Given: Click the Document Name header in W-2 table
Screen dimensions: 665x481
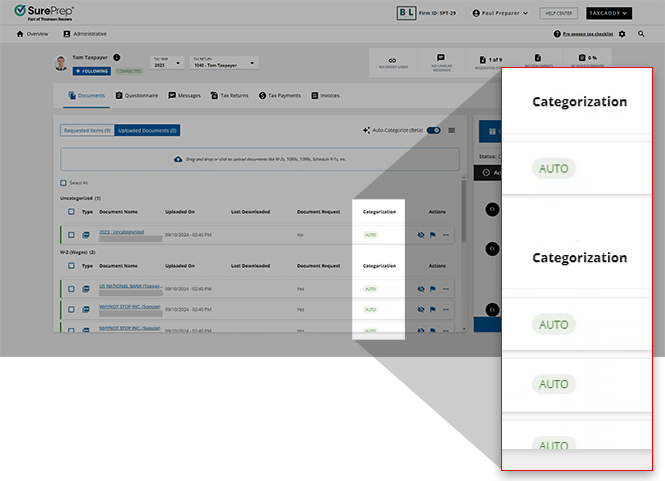Looking at the screenshot, I should click(x=118, y=266).
